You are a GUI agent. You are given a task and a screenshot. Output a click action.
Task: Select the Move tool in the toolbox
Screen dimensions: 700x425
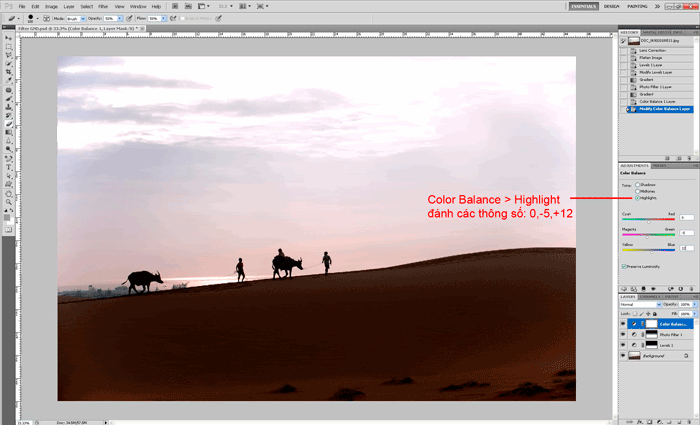coord(8,37)
